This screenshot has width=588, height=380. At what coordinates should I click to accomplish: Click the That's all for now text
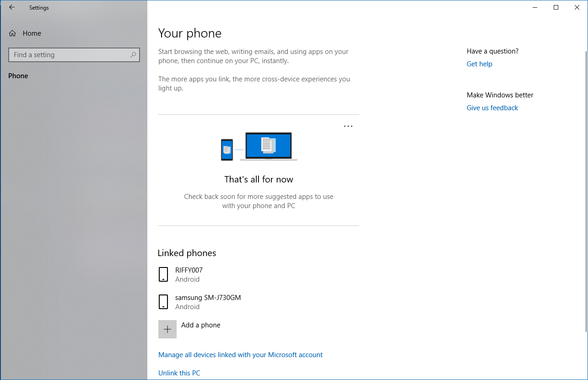259,179
